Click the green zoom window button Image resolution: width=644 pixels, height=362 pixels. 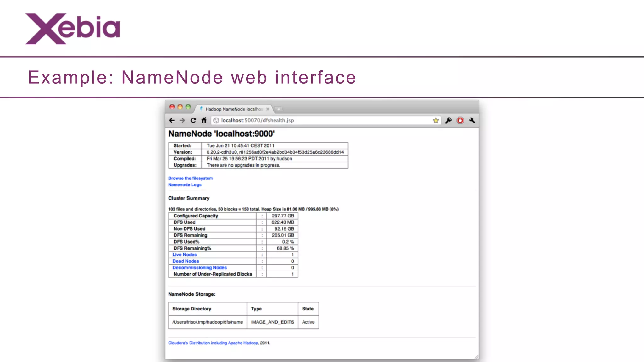pyautogui.click(x=188, y=107)
